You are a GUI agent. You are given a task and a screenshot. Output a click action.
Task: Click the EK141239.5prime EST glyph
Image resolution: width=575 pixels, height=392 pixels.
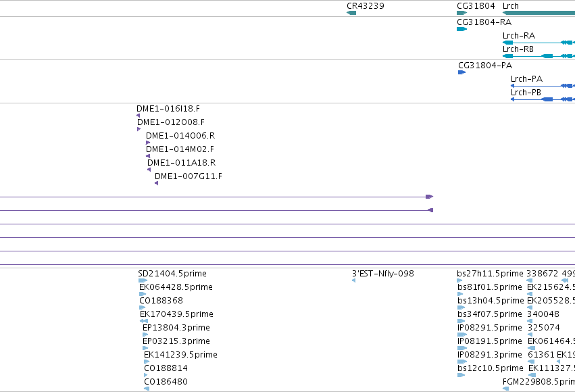(147, 362)
